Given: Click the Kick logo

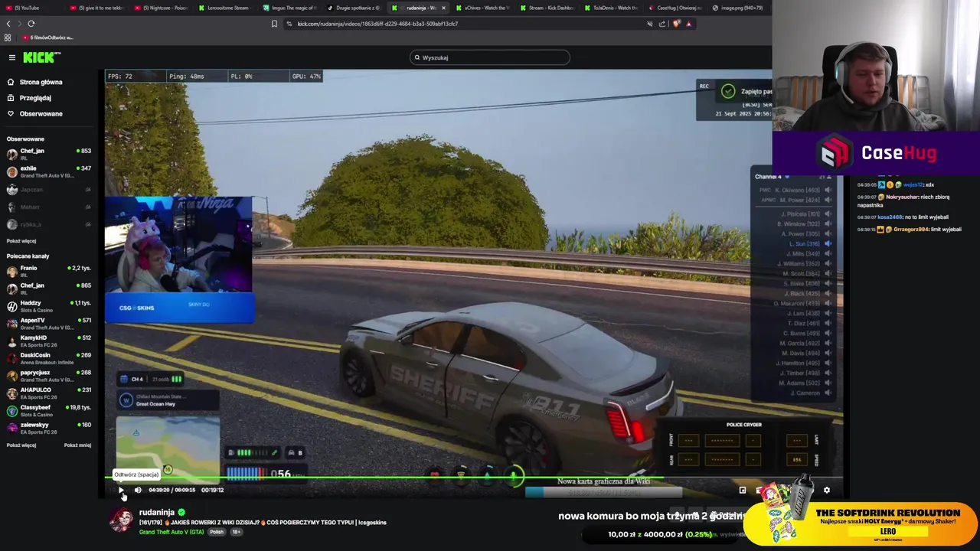Looking at the screenshot, I should click(x=41, y=57).
